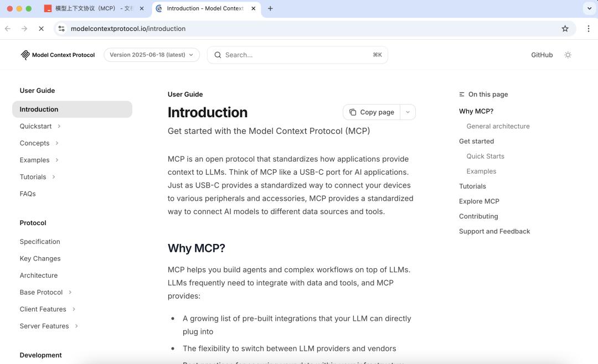Click the Copy page button
The image size is (598, 364).
372,112
